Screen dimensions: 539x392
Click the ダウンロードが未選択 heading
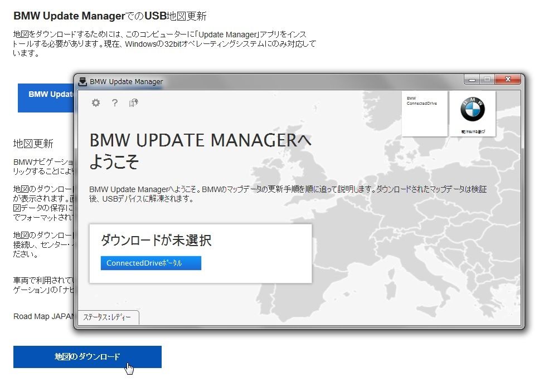156,241
